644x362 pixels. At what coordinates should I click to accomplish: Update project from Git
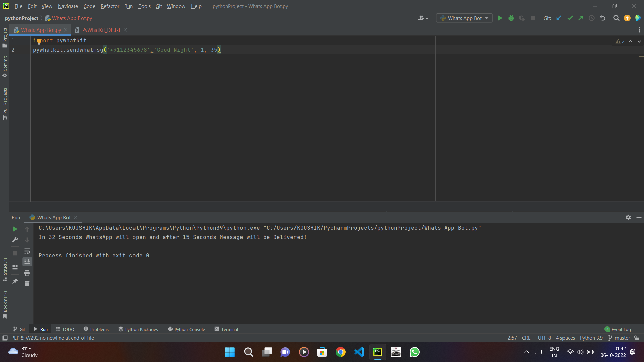coord(559,18)
